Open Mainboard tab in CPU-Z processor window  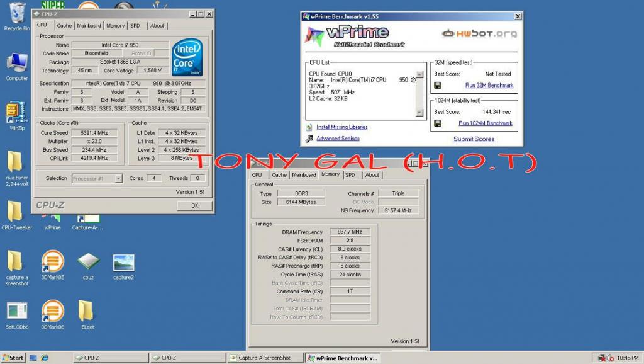click(x=89, y=25)
